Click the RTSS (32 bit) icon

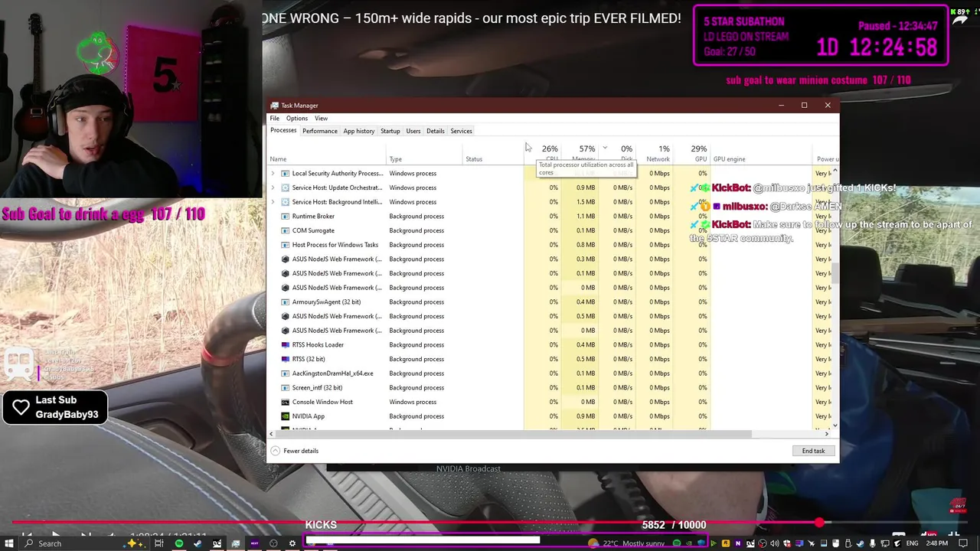pos(285,359)
